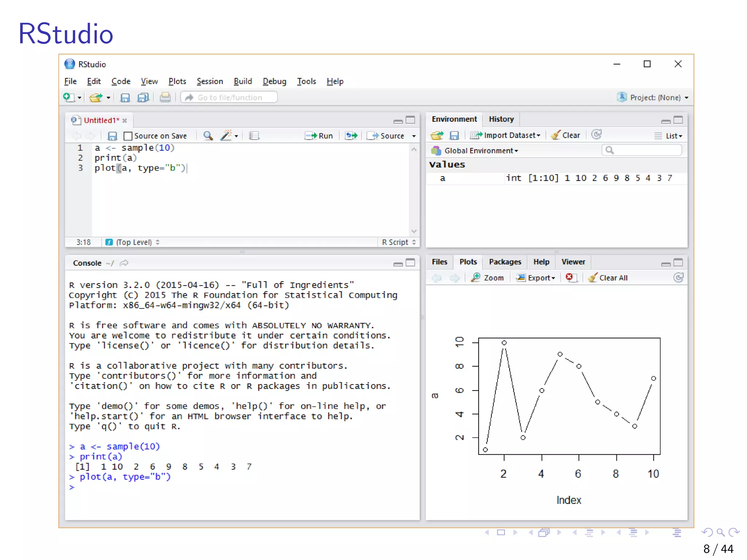Refresh the current plot
Viewport: 747px width, 560px height.
[678, 277]
